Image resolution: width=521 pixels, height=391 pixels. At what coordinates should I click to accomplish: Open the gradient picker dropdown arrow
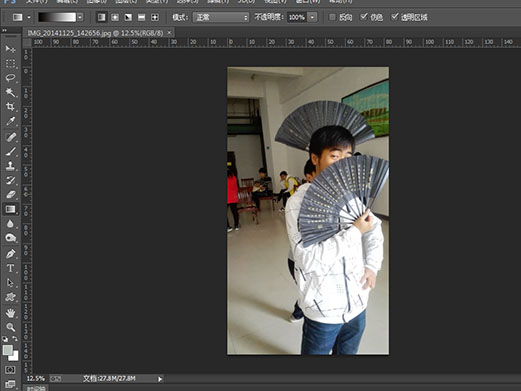pyautogui.click(x=80, y=17)
